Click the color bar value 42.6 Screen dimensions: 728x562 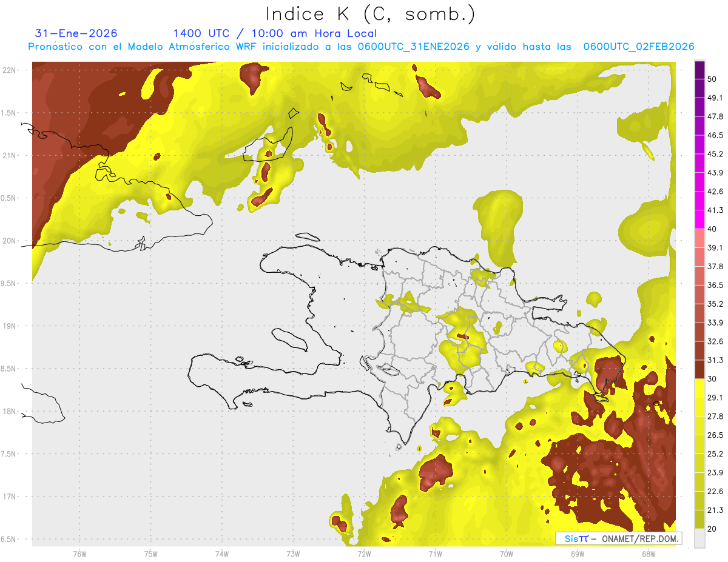coord(715,192)
